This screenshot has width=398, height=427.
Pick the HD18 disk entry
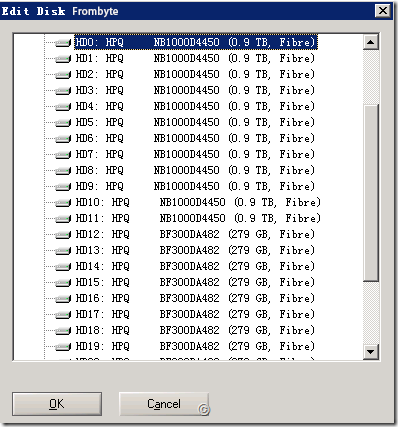click(195, 330)
